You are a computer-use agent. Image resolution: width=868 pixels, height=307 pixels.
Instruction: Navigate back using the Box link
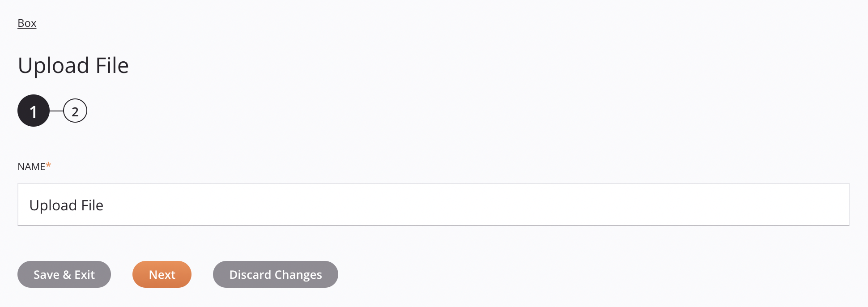27,23
